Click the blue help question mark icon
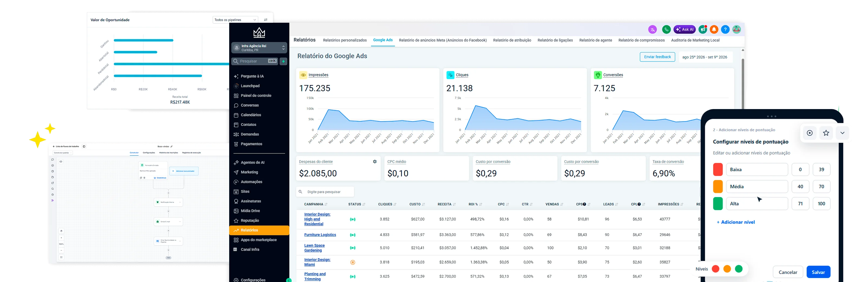This screenshot has height=282, width=868. click(725, 30)
